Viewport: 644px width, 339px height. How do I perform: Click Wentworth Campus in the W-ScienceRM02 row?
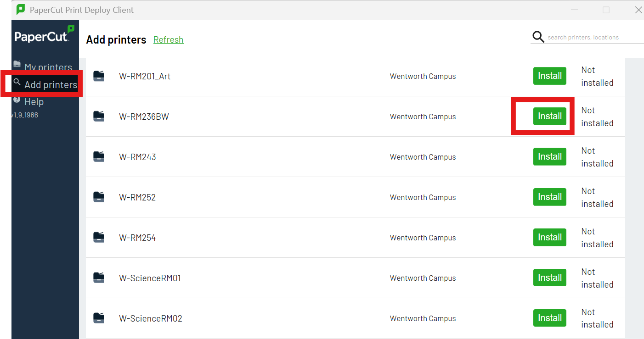tap(423, 318)
